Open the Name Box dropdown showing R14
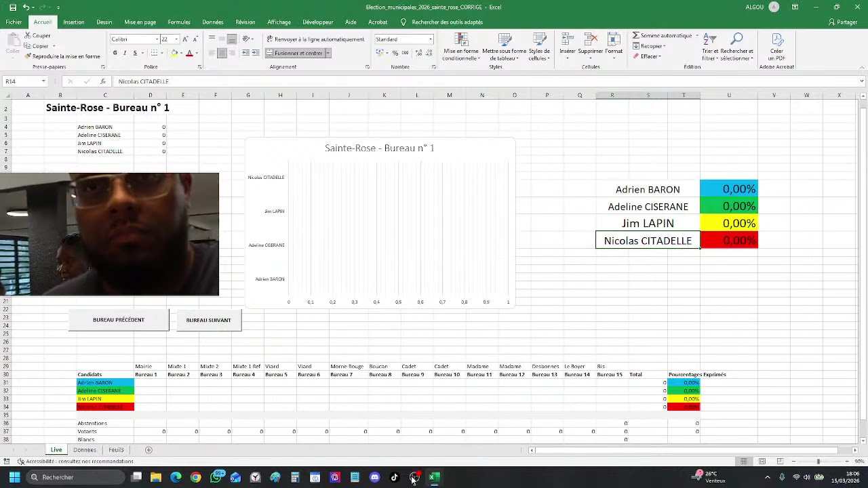Image resolution: width=868 pixels, height=488 pixels. [x=43, y=81]
